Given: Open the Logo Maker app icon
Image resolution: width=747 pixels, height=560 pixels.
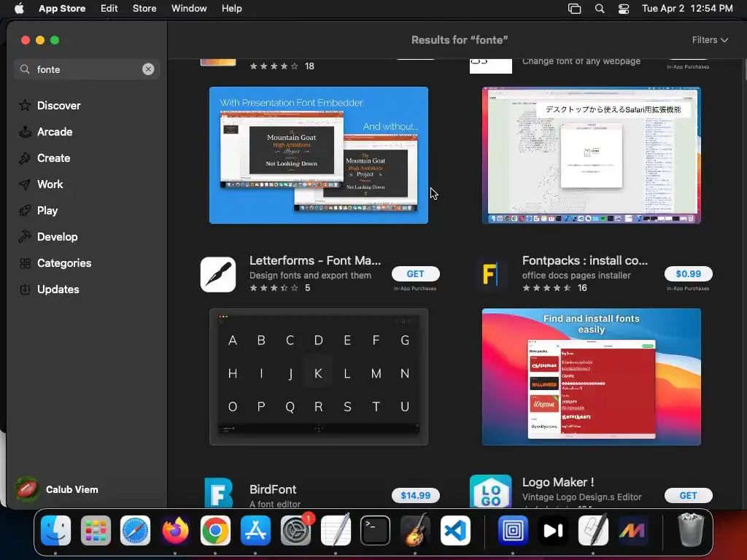Looking at the screenshot, I should coord(491,491).
